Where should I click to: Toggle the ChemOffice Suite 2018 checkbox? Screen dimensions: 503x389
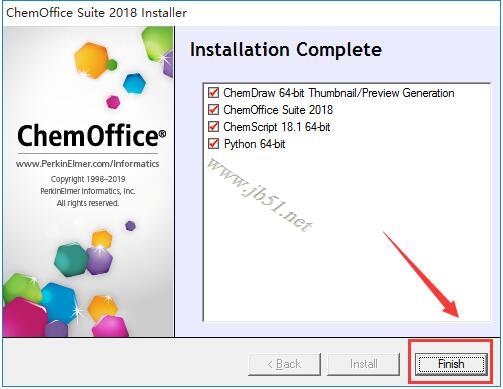click(213, 109)
